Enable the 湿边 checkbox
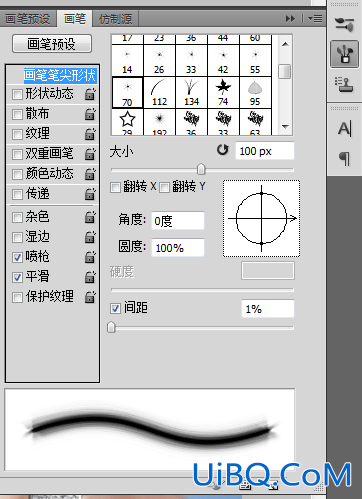The image size is (362, 499). [17, 237]
